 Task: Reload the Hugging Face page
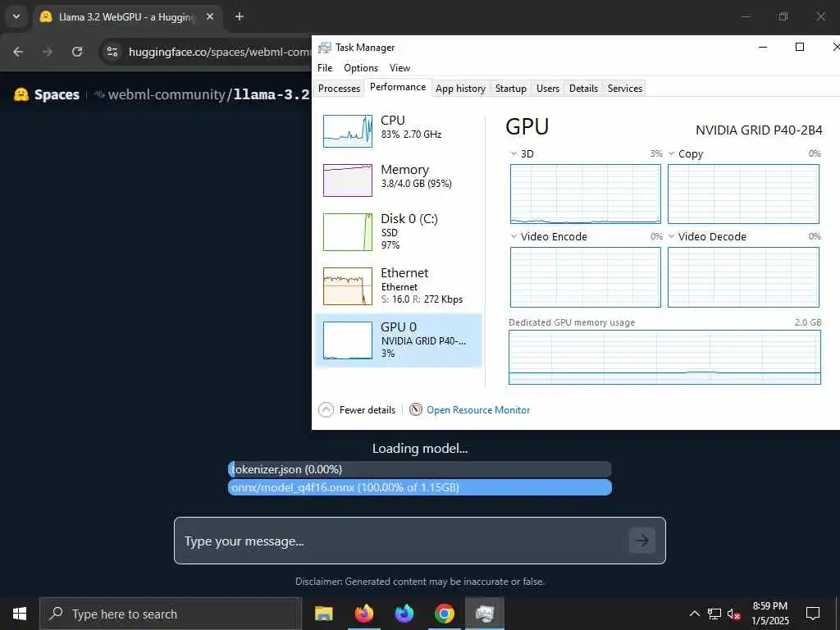pos(77,52)
